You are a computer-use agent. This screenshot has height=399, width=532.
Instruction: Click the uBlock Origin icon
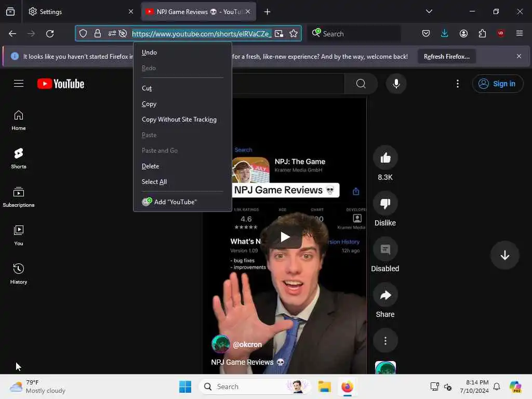click(501, 33)
